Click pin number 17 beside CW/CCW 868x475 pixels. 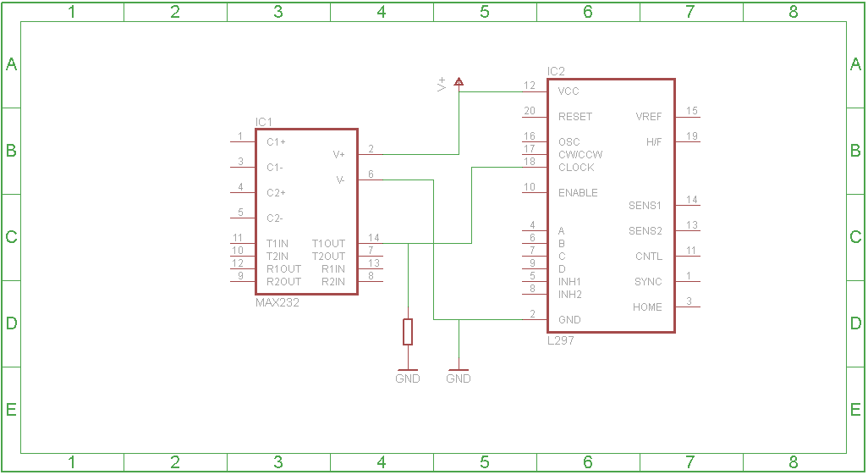pos(530,149)
